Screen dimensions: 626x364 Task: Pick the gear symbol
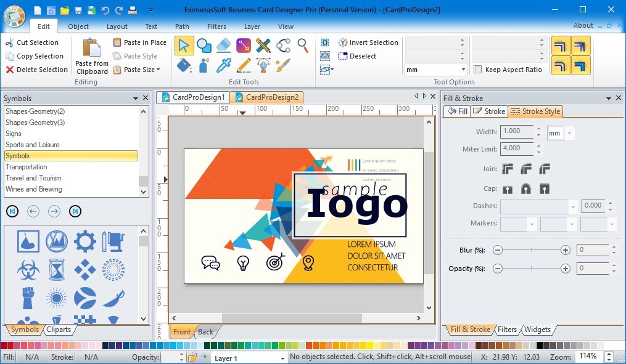click(x=85, y=241)
